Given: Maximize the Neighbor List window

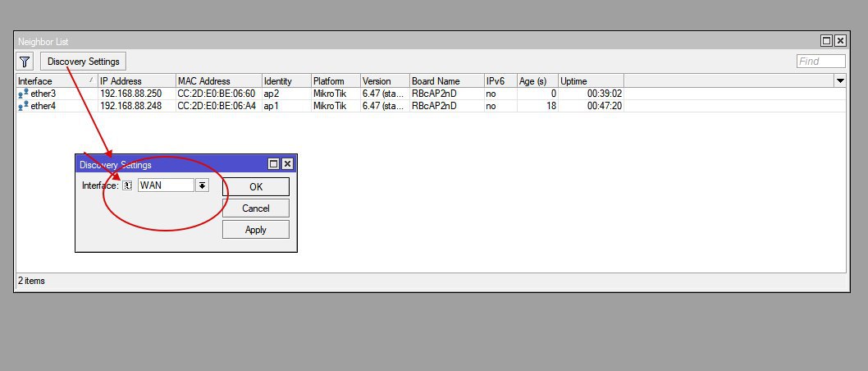Looking at the screenshot, I should click(826, 41).
